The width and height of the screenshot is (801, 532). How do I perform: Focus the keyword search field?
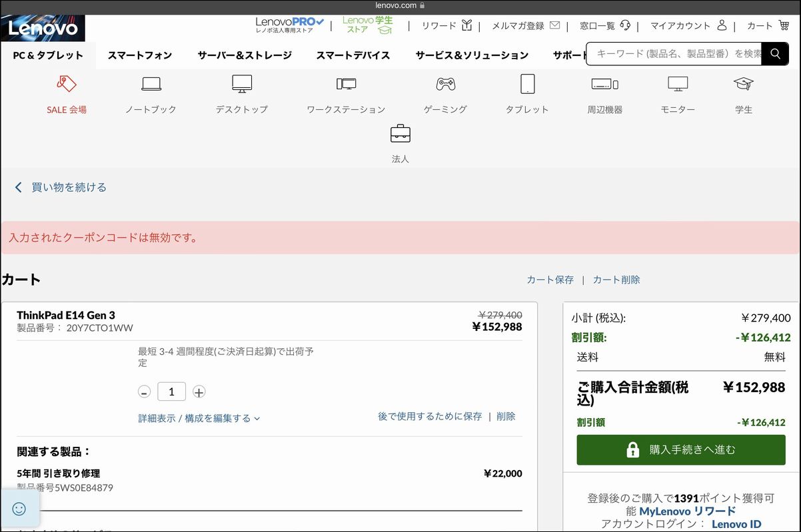674,53
